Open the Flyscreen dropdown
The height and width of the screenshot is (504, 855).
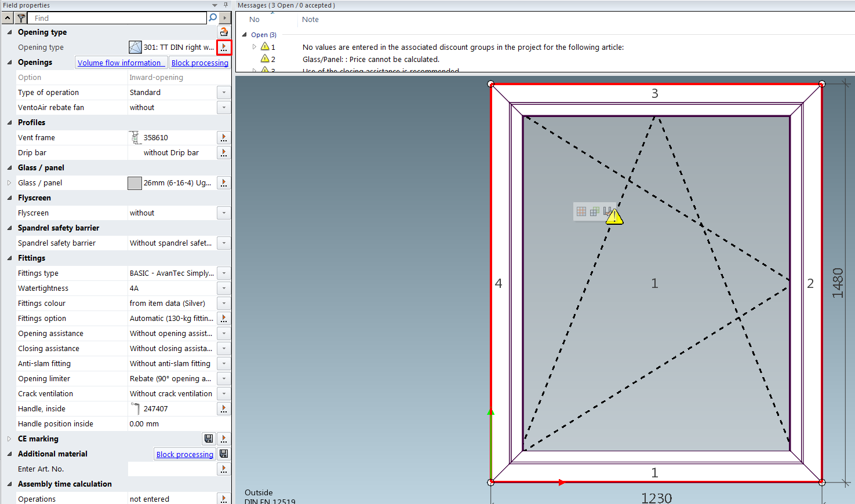(224, 213)
